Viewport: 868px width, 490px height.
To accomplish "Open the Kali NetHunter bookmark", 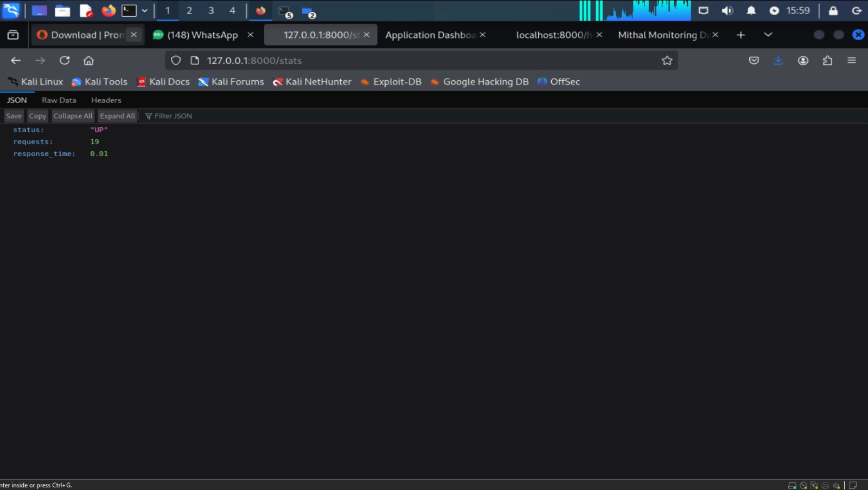I will [312, 81].
